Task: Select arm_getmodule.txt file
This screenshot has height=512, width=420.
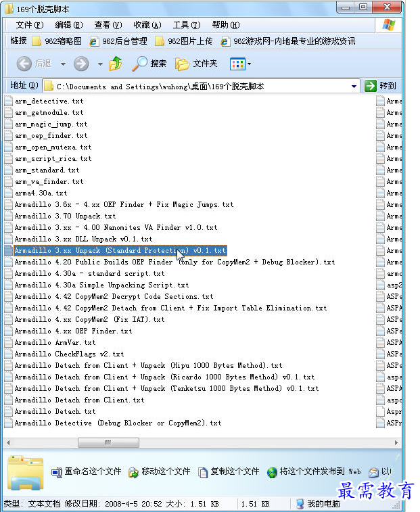Action: click(x=49, y=113)
